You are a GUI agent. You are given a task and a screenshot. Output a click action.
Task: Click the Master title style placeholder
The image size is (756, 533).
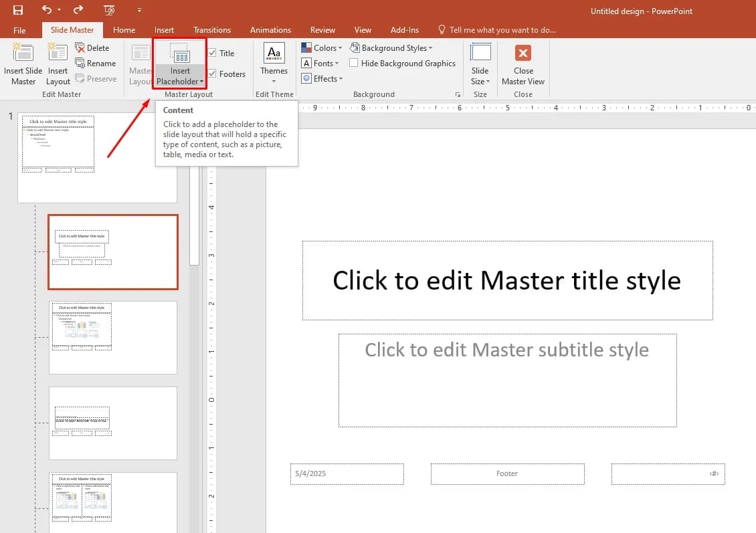(x=507, y=280)
